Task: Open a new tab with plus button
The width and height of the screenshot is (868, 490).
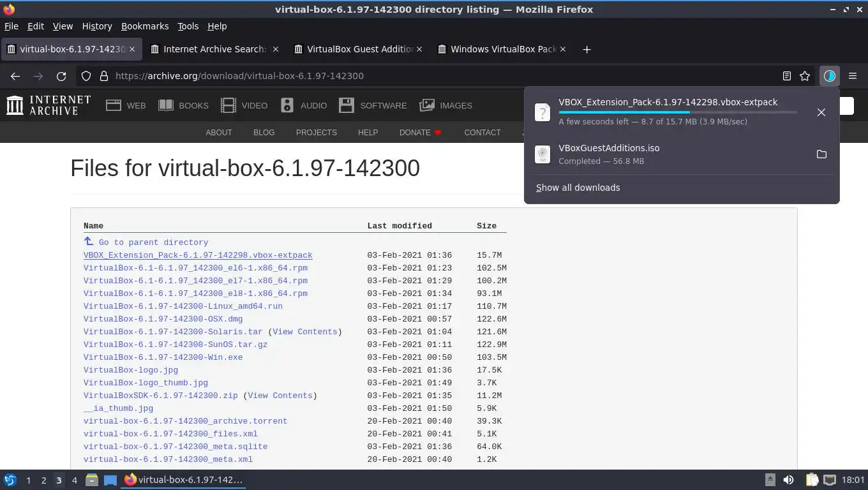Action: click(x=587, y=49)
